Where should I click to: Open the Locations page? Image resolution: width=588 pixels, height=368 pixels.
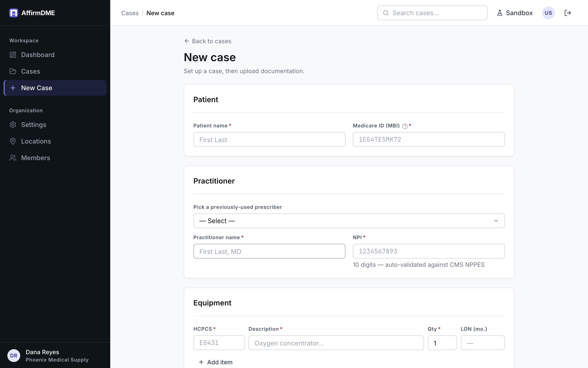tap(55, 141)
